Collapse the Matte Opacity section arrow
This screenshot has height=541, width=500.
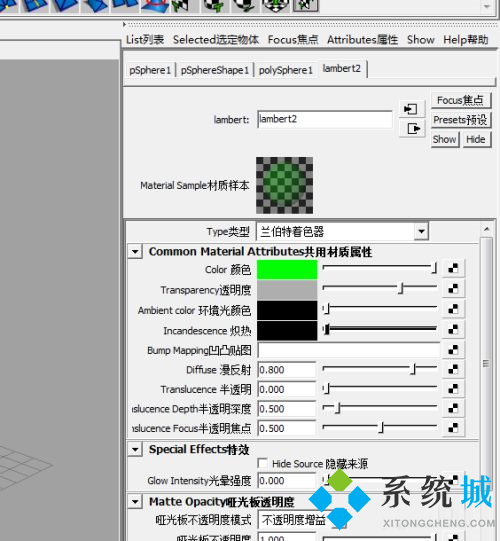pos(135,502)
